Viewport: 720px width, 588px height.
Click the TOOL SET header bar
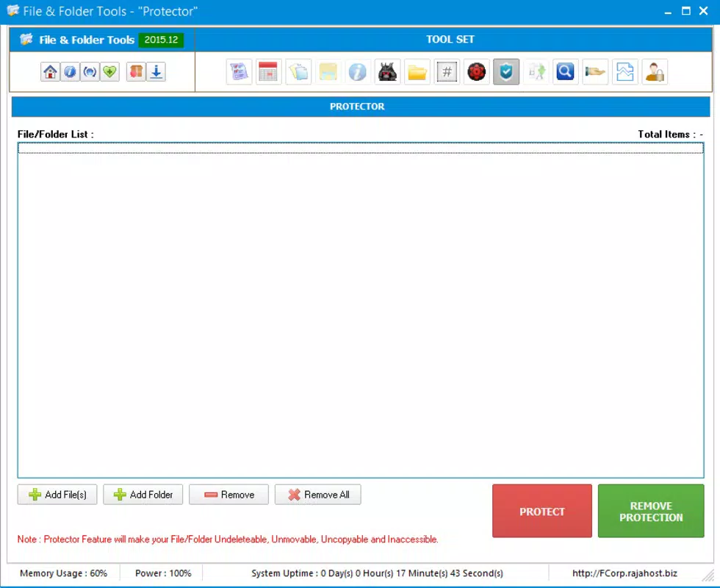point(453,40)
